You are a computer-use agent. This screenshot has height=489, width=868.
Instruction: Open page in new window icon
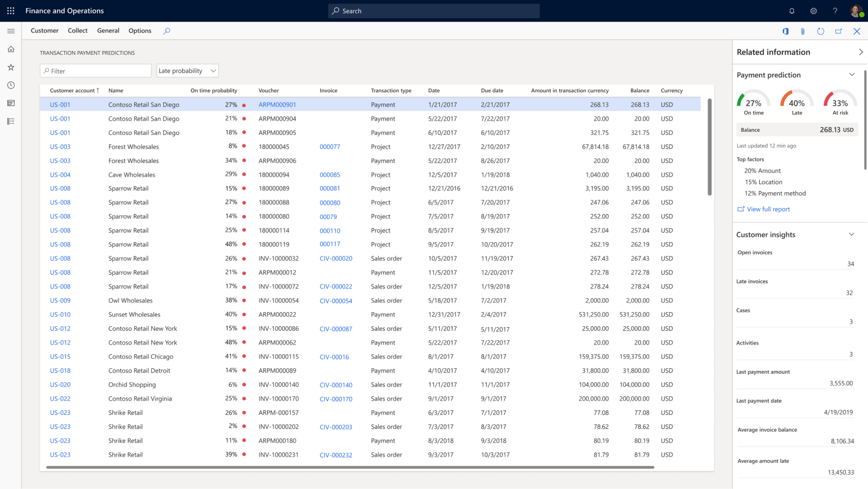[x=839, y=31]
